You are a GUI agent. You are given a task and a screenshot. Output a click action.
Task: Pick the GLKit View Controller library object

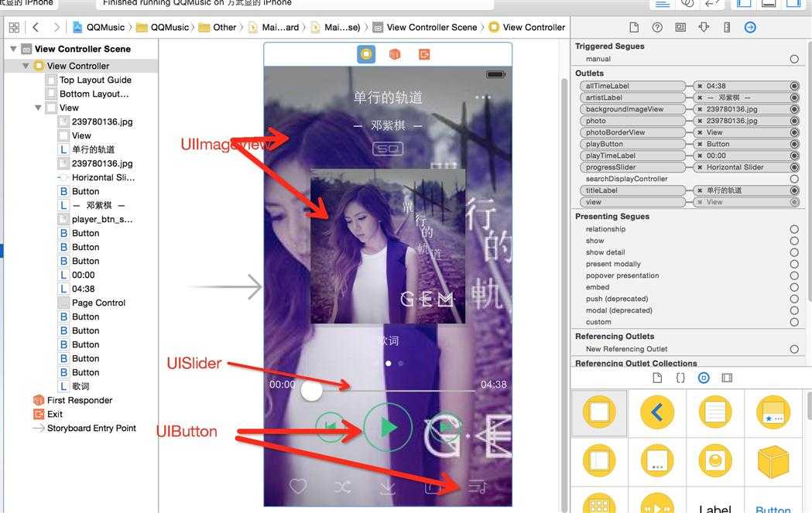(x=715, y=460)
